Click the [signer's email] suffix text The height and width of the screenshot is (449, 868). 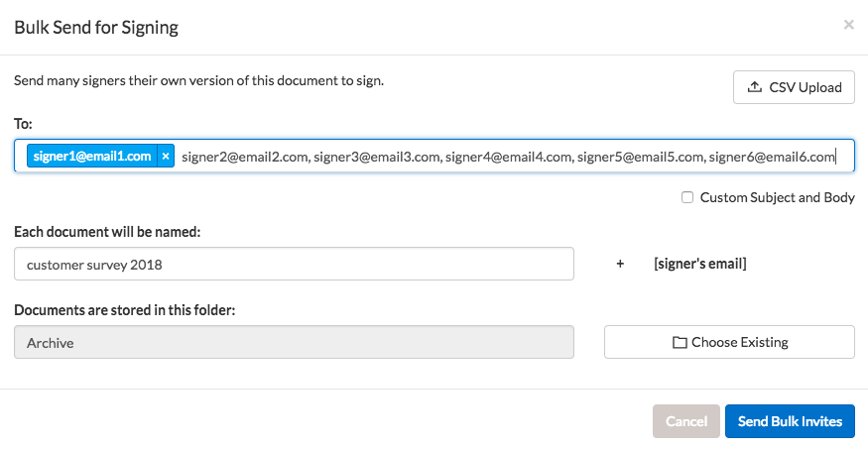[x=699, y=265]
